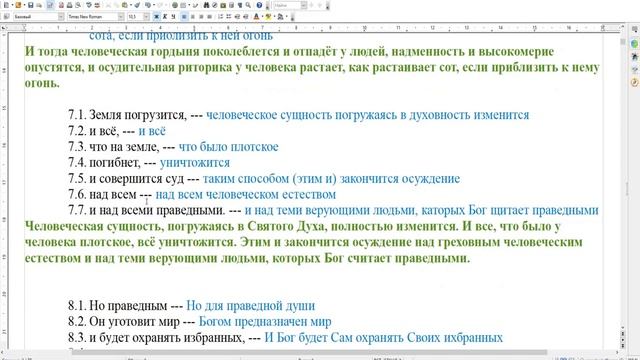Screen dimensions: 640x360
Task: Paste clipboard with the Paste icon
Action: [x=124, y=5]
